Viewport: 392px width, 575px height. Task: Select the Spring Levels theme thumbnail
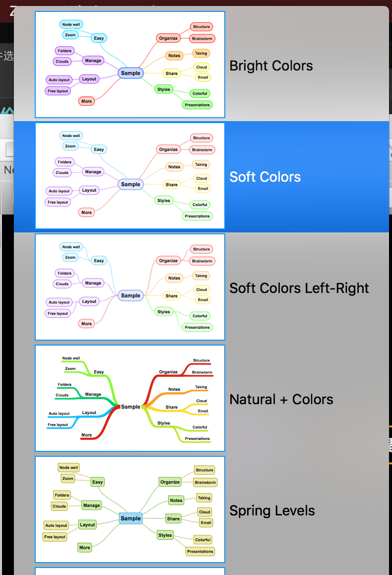point(130,509)
